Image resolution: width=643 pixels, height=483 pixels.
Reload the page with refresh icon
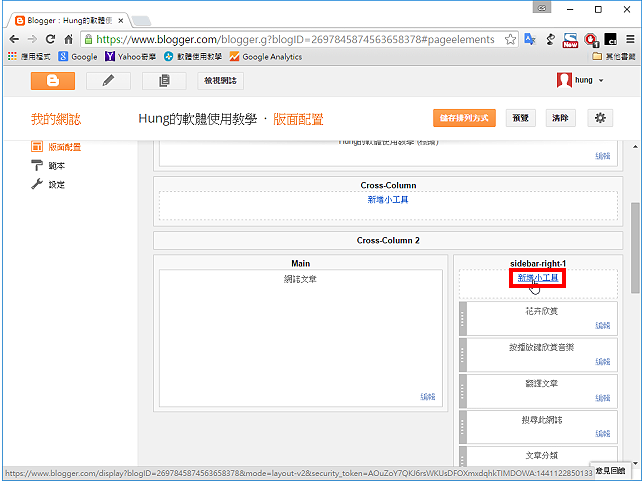(x=50, y=39)
